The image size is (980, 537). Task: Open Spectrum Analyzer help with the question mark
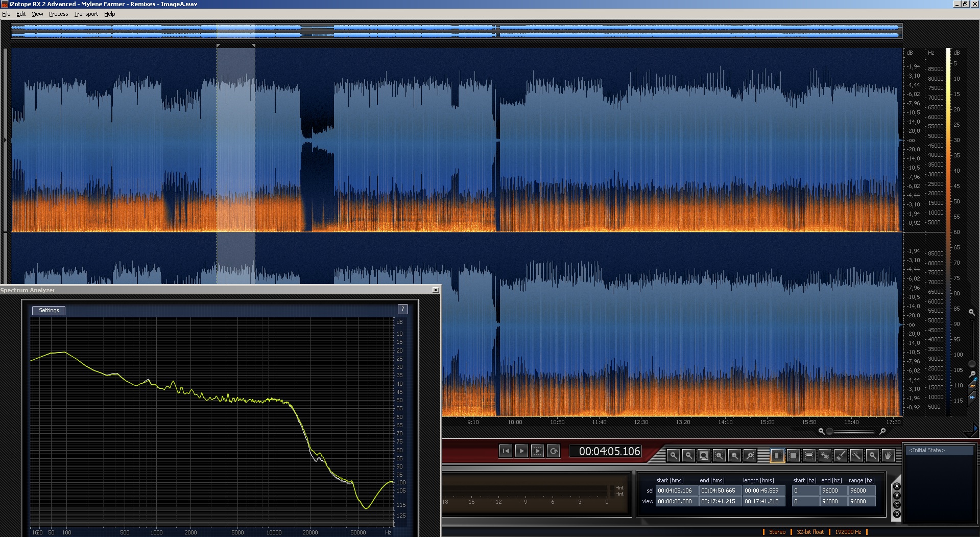[x=403, y=309]
